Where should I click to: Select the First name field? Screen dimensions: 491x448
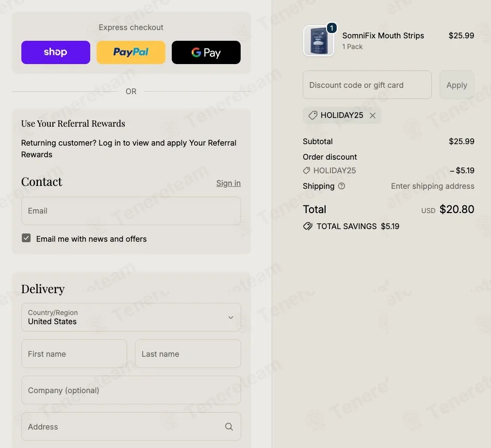pyautogui.click(x=74, y=354)
